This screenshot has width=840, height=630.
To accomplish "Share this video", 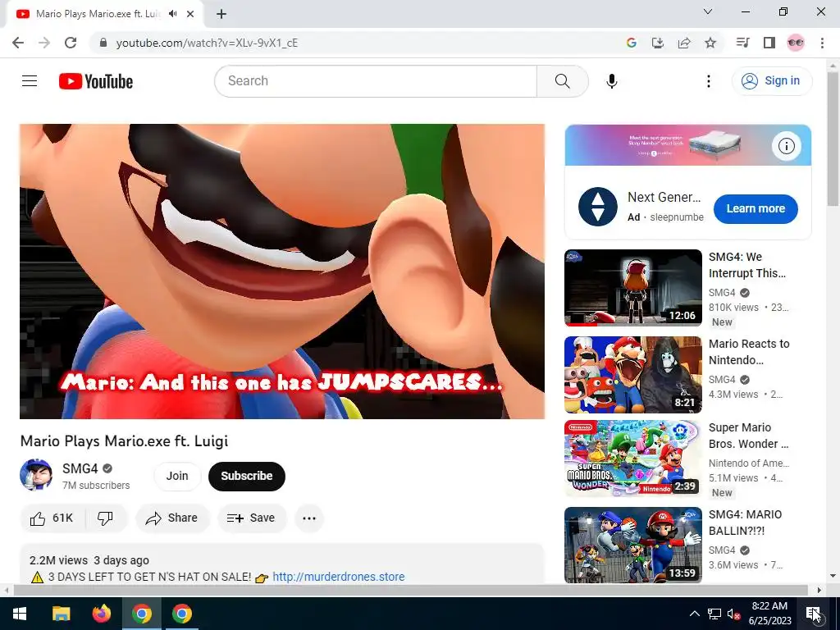I will 172,518.
